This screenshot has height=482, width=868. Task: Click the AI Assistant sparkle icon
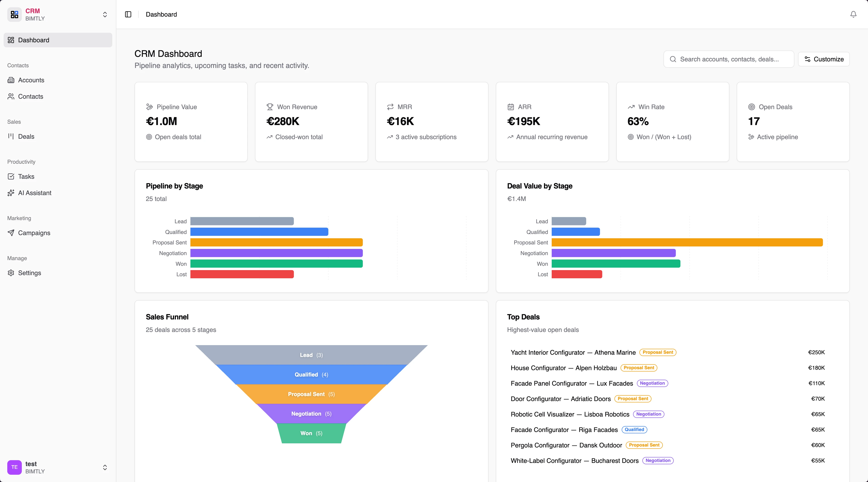tap(11, 193)
